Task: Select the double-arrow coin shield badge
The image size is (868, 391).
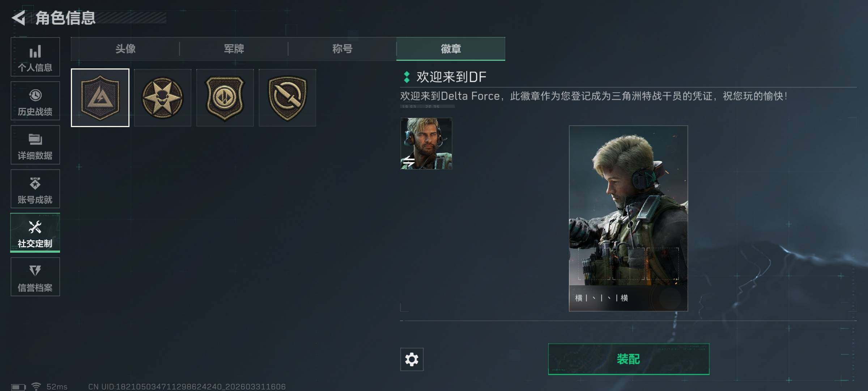Action: [225, 98]
